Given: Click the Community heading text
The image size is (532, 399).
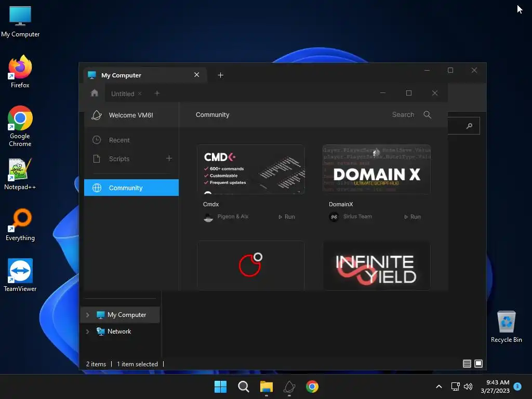Looking at the screenshot, I should pyautogui.click(x=212, y=115).
